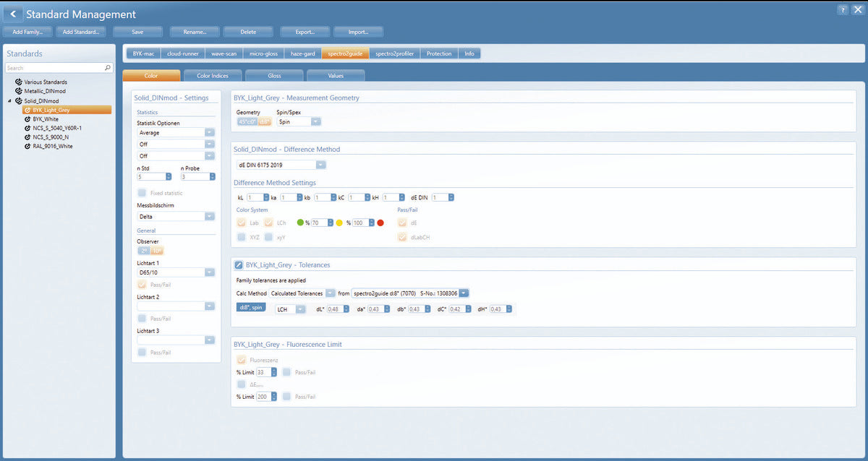Screen dimensions: 868x461
Task: Switch to the Gloss tab
Action: point(273,75)
